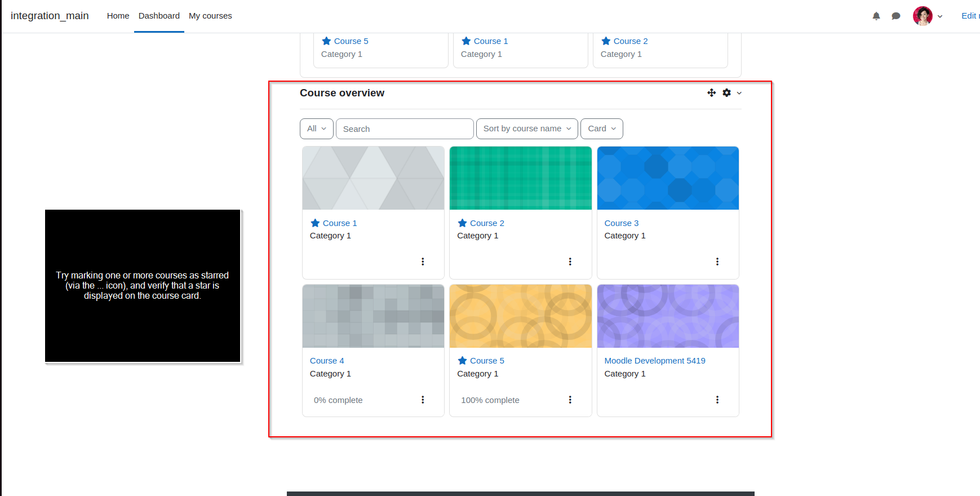Open the Course 1 link in Course overview

[x=340, y=223]
